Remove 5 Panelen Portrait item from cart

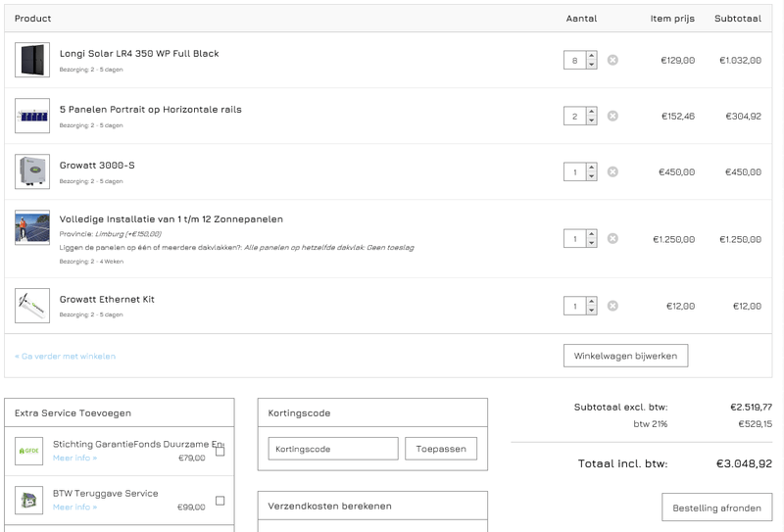coord(612,116)
